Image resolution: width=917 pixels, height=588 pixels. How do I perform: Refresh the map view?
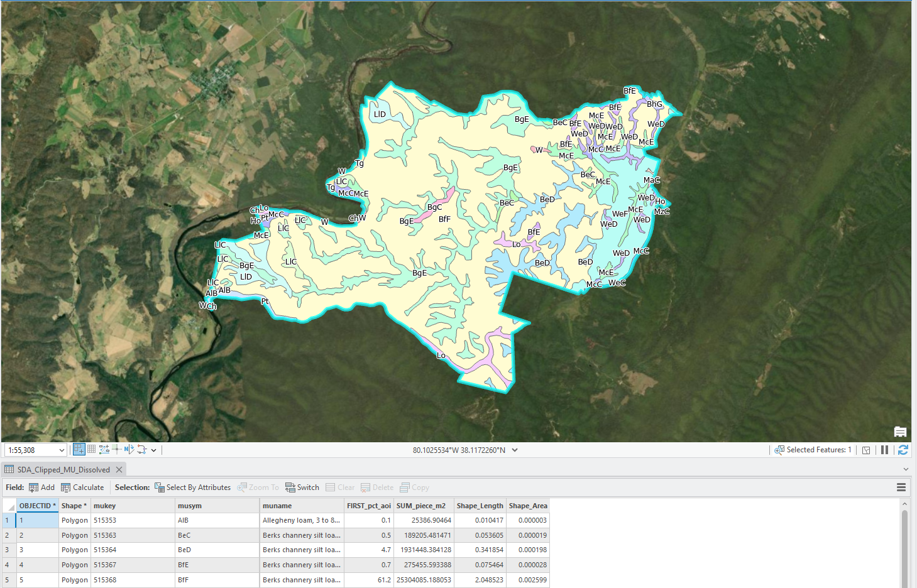[x=903, y=450]
